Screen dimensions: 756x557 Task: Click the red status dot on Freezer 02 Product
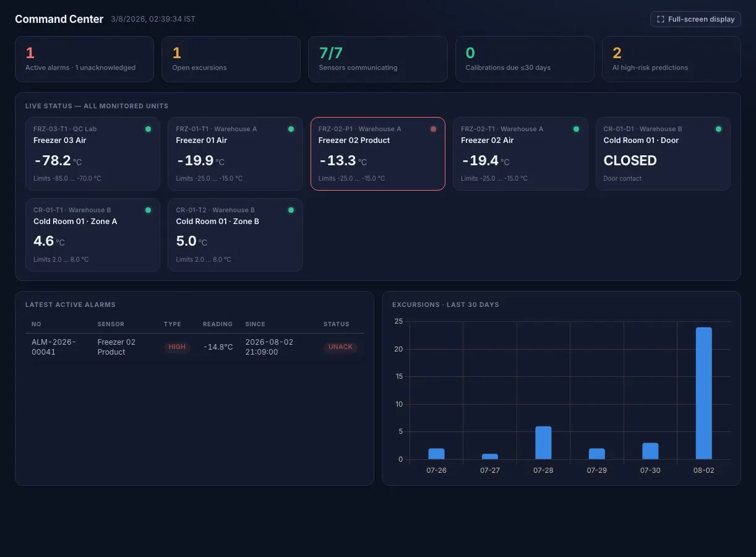(x=433, y=129)
